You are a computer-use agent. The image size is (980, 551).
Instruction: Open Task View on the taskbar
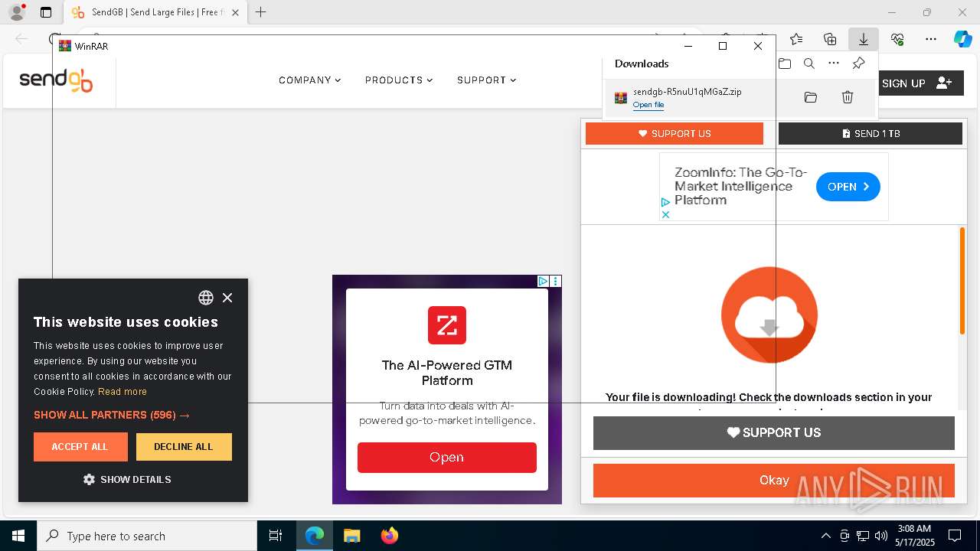(x=276, y=536)
